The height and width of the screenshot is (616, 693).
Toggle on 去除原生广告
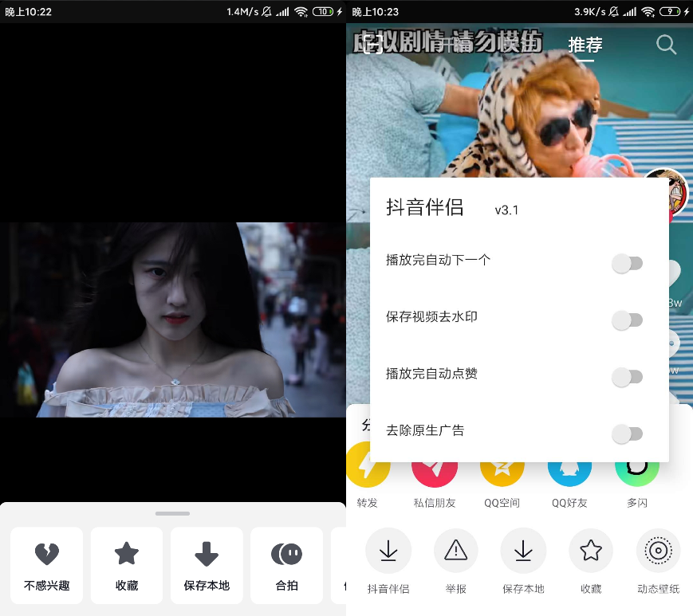pos(628,434)
